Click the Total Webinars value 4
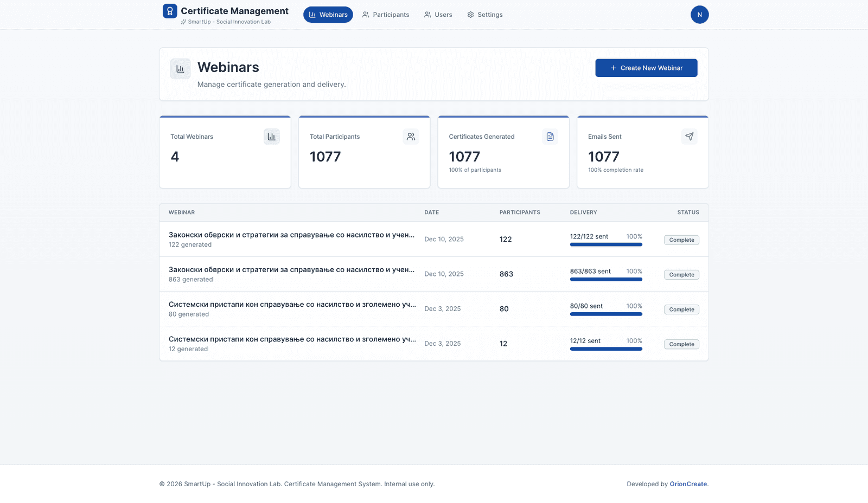868x503 pixels. pos(175,157)
